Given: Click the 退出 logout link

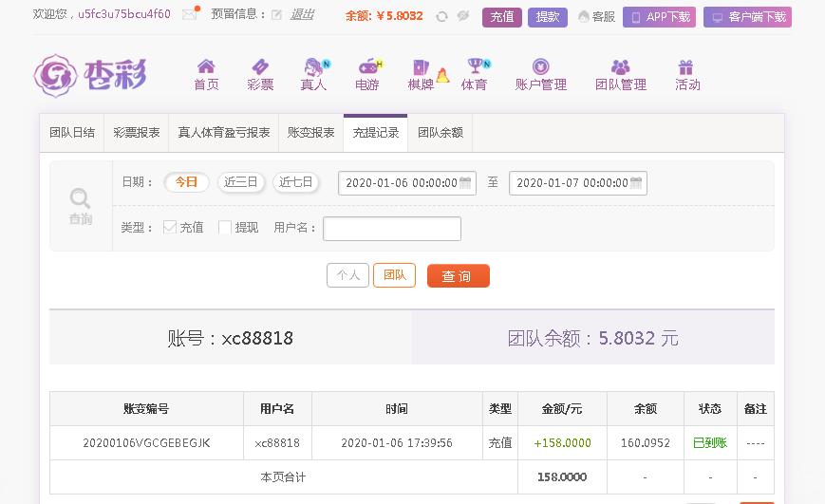Looking at the screenshot, I should tap(302, 15).
